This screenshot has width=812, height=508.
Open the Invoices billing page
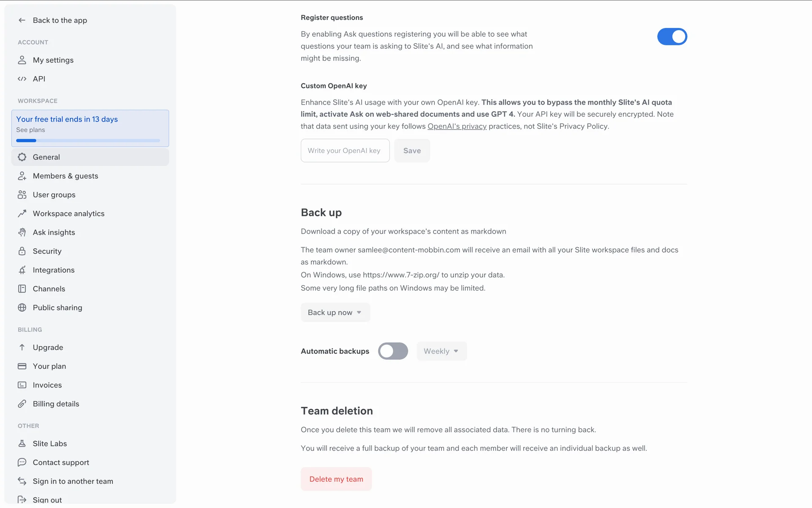tap(47, 385)
